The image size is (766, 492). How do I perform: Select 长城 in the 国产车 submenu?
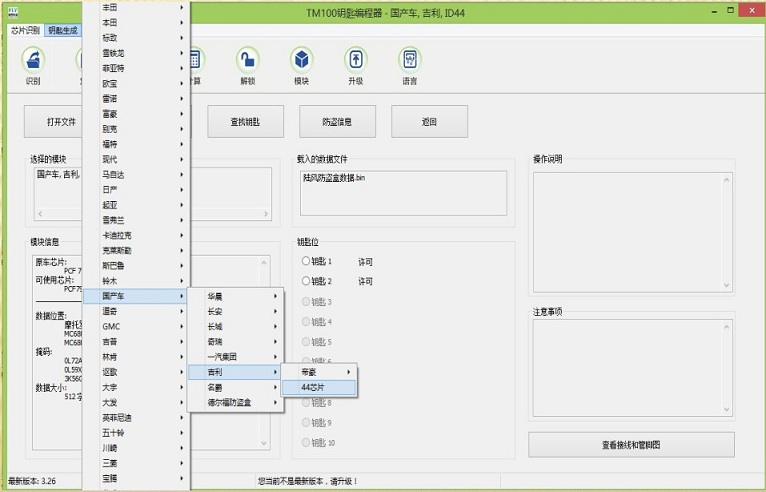[x=235, y=326]
